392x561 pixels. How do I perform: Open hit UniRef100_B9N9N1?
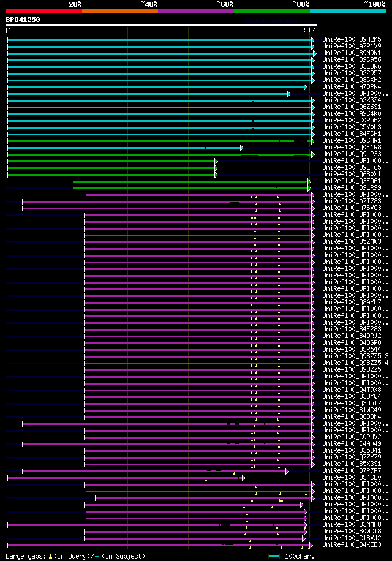(x=352, y=53)
